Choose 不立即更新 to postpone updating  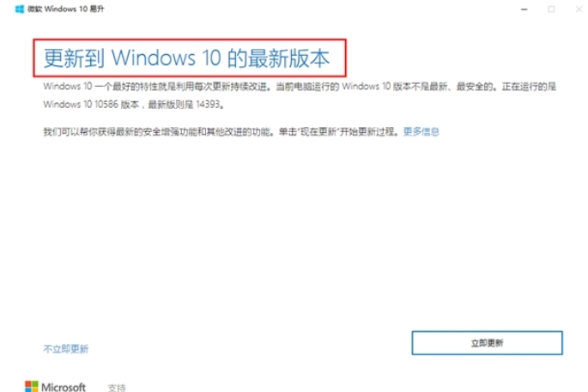coord(66,349)
